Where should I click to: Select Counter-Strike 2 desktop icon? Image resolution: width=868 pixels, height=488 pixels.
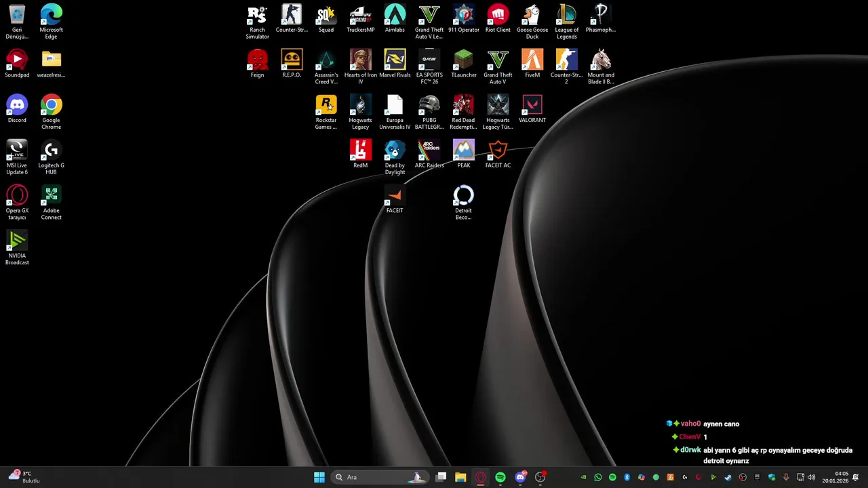tap(566, 67)
